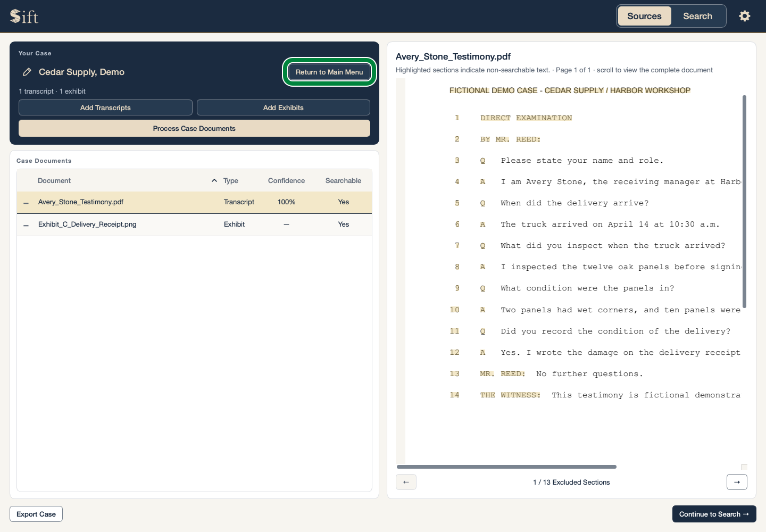766x532 pixels.
Task: Click the Add Exhibits button
Action: click(284, 107)
